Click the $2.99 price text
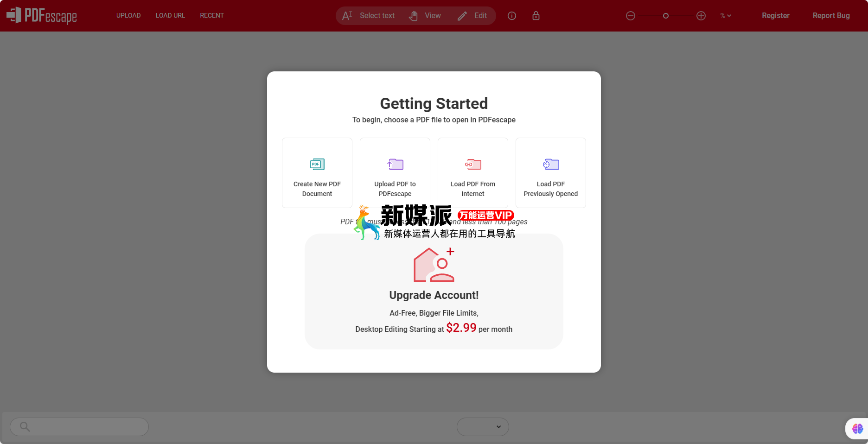868x444 pixels. 461,328
